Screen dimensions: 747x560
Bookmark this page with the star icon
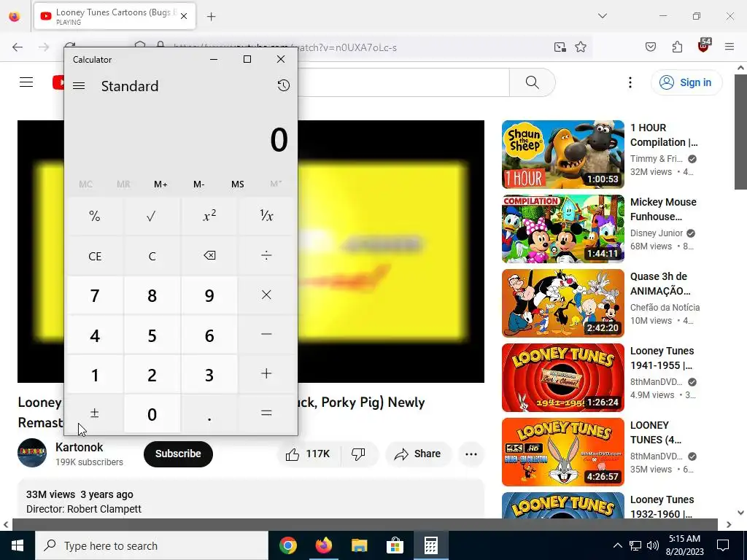tap(580, 47)
